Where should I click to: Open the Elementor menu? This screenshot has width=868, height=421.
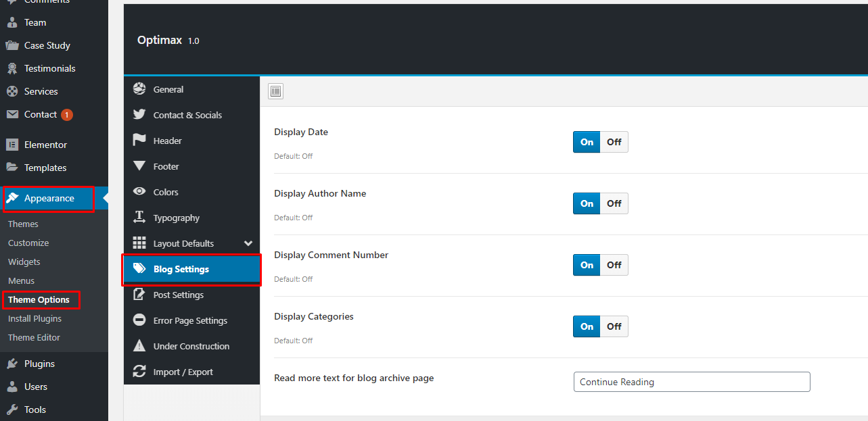tap(54, 145)
